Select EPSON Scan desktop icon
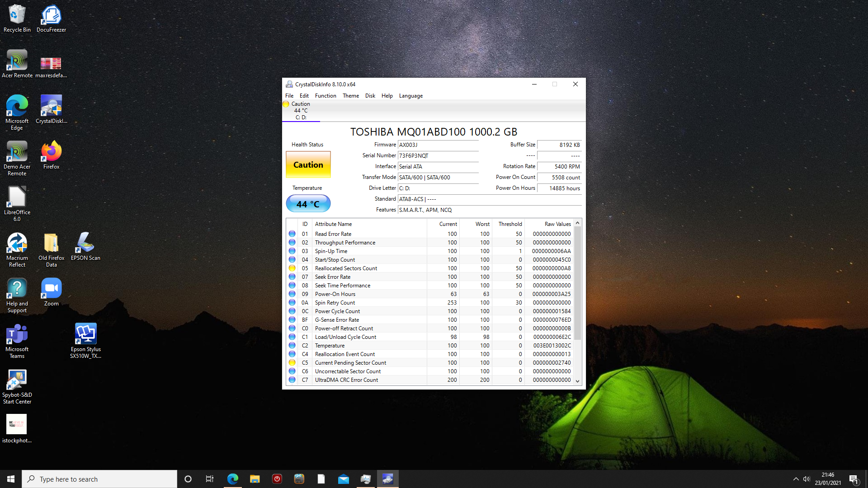The height and width of the screenshot is (488, 868). (x=85, y=246)
